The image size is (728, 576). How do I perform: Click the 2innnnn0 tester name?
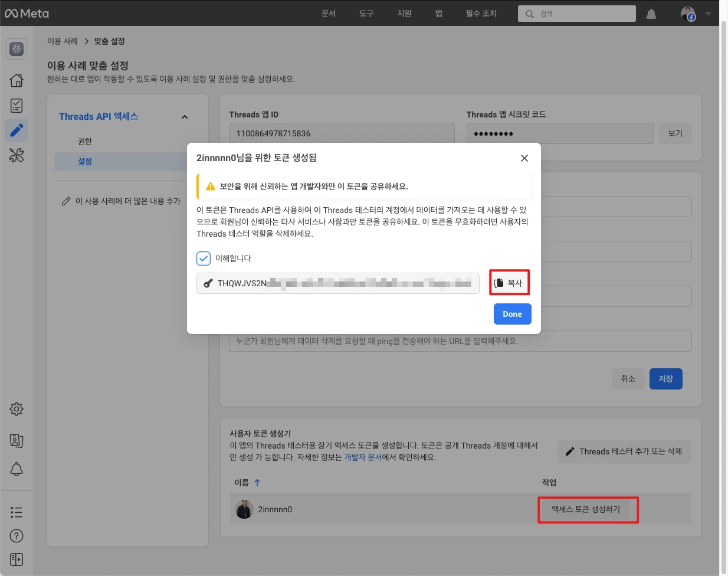click(x=275, y=509)
